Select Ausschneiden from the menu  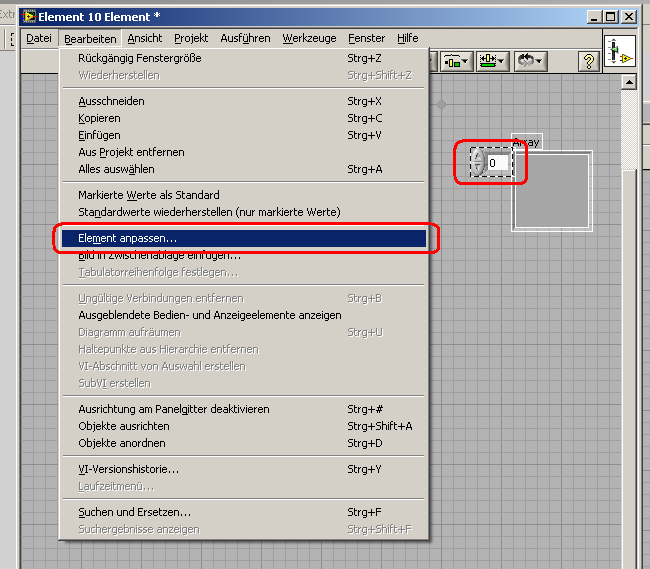point(244,101)
